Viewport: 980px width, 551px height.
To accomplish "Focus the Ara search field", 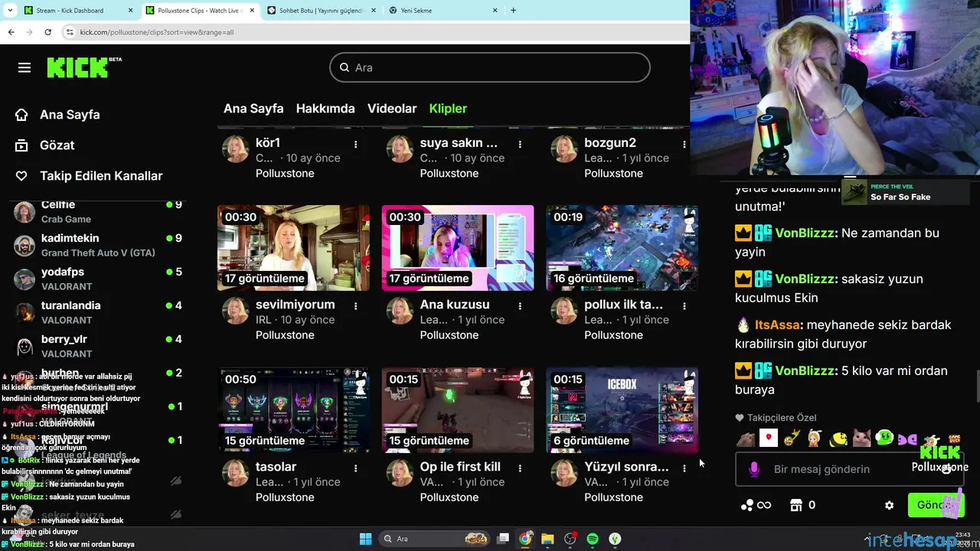I will click(x=490, y=67).
